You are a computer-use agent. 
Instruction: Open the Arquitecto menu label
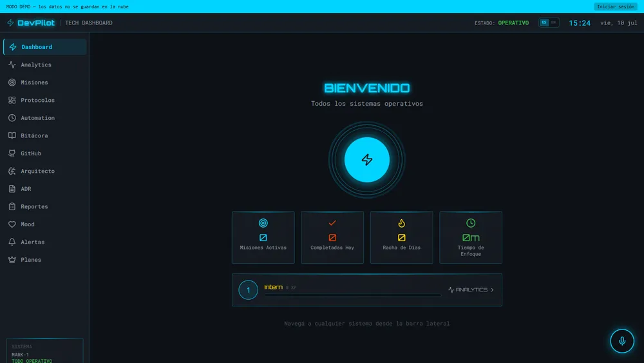(38, 171)
